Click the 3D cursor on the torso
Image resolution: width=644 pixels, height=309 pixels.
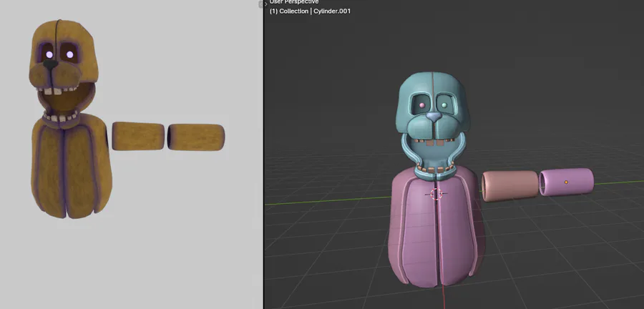tap(436, 194)
